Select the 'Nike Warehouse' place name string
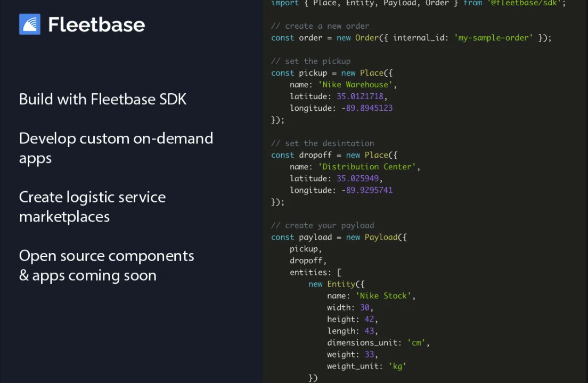This screenshot has width=588, height=383. pyautogui.click(x=355, y=84)
